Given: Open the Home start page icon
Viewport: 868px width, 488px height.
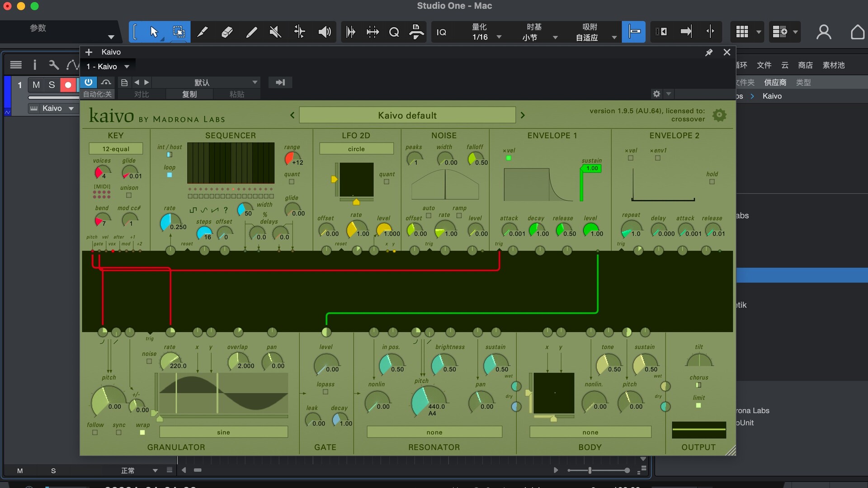Looking at the screenshot, I should [x=858, y=32].
